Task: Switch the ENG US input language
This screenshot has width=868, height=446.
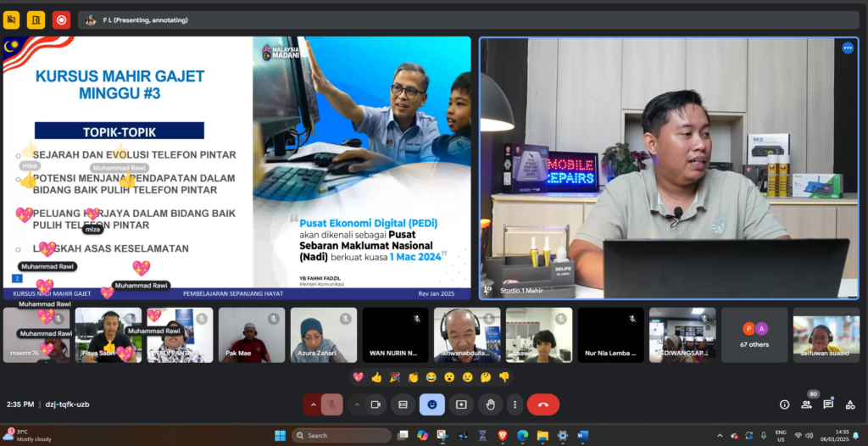Action: [x=781, y=436]
